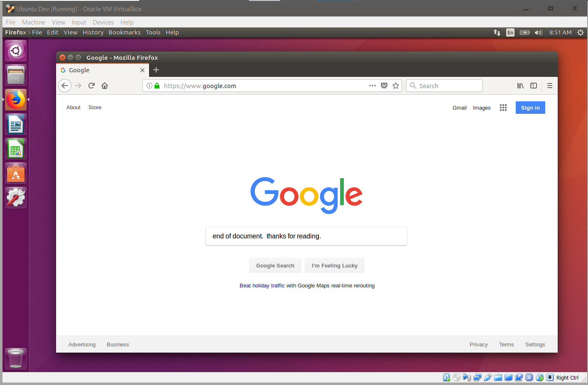Screen dimensions: 588x385
Task: Click the Google search query box
Action: [306, 236]
